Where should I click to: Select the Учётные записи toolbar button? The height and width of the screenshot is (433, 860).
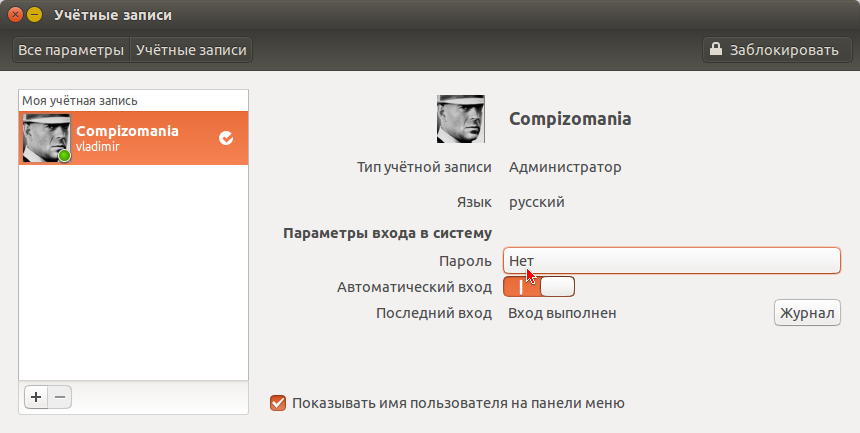(x=191, y=50)
